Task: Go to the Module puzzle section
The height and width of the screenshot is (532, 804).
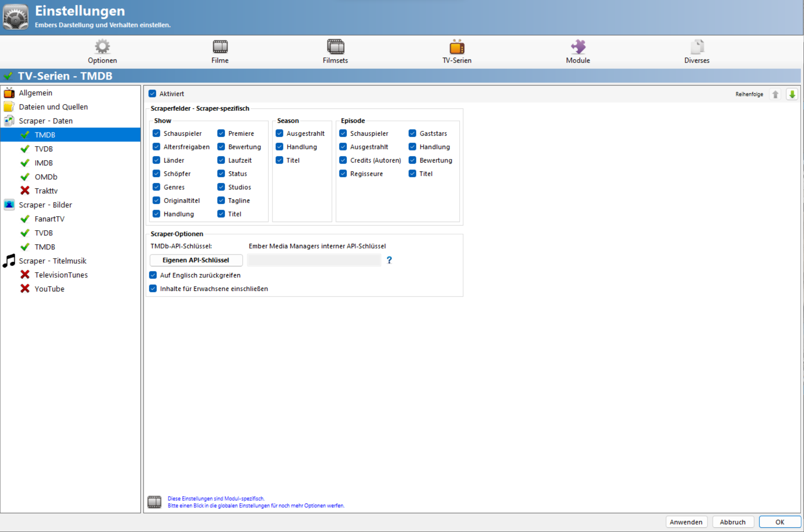Action: 578,51
